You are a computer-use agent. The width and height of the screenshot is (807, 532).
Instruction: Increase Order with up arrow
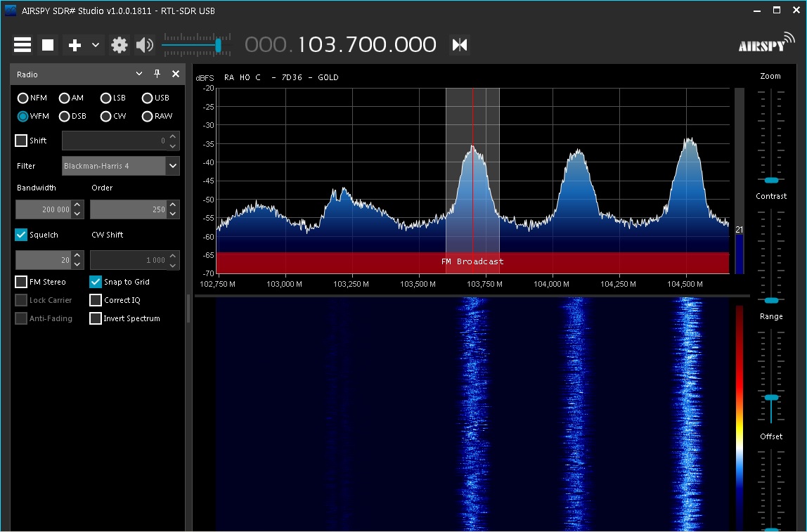173,205
